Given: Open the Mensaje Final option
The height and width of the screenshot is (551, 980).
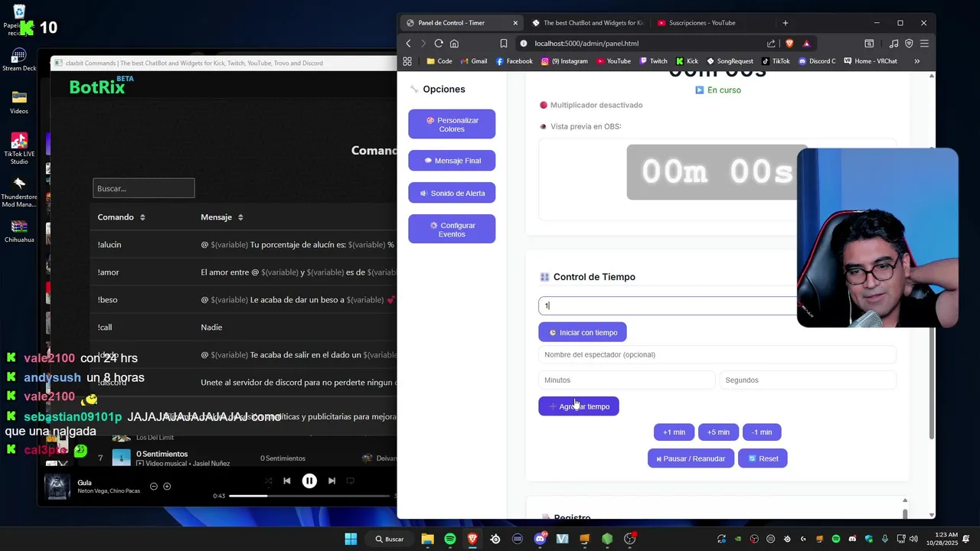Looking at the screenshot, I should coord(452,161).
